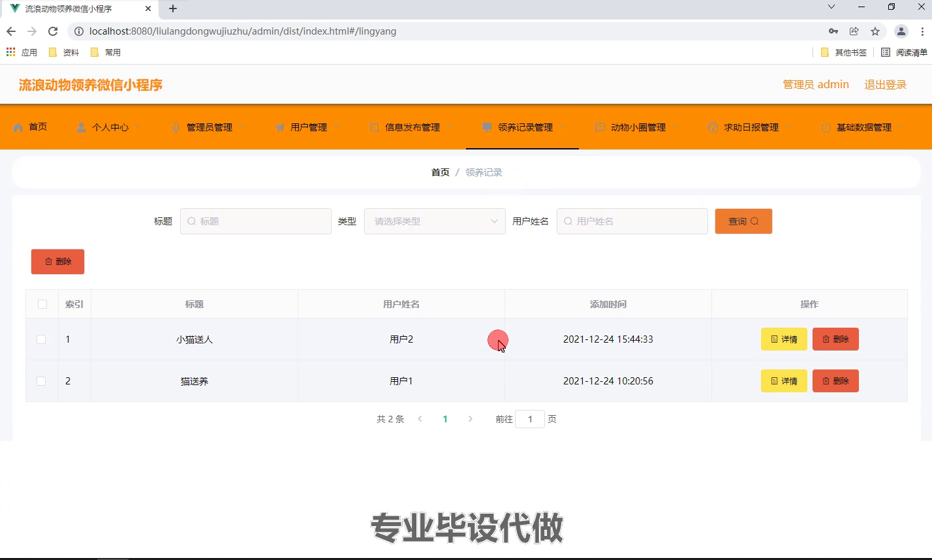Check the checkbox for row 猫送养
This screenshot has width=932, height=560.
tap(41, 381)
